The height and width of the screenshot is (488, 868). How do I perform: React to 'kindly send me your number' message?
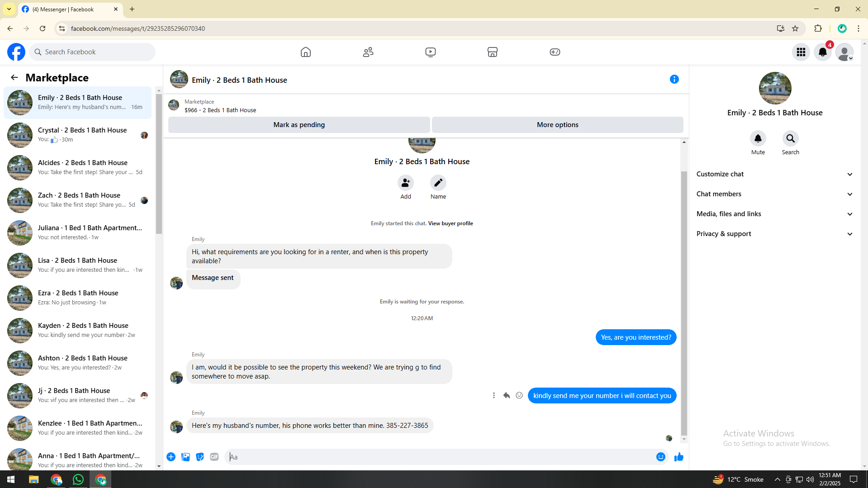point(519,395)
